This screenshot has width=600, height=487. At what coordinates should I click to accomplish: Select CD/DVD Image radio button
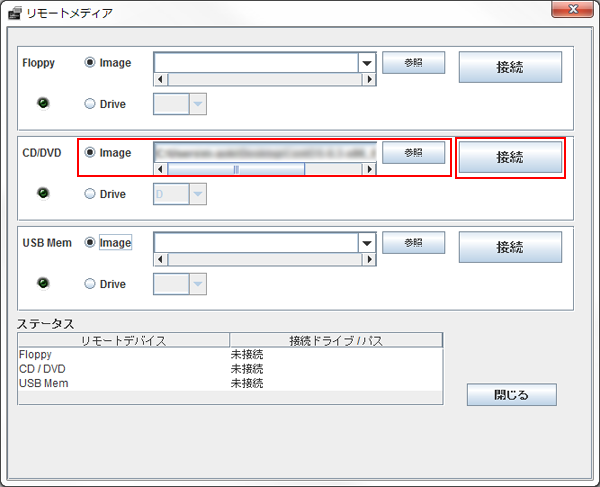90,152
